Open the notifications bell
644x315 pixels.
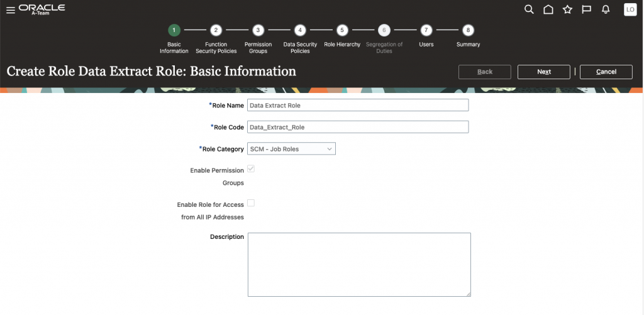(606, 9)
